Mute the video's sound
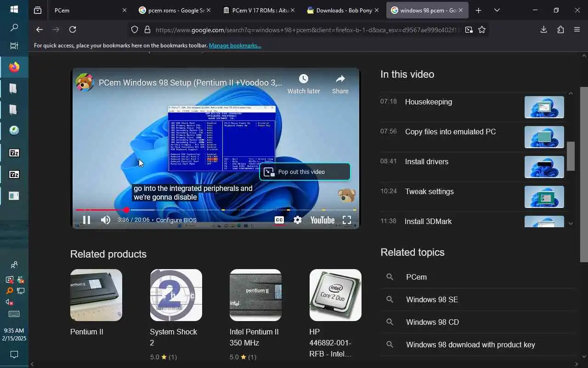Viewport: 588px width, 368px height. (x=106, y=220)
